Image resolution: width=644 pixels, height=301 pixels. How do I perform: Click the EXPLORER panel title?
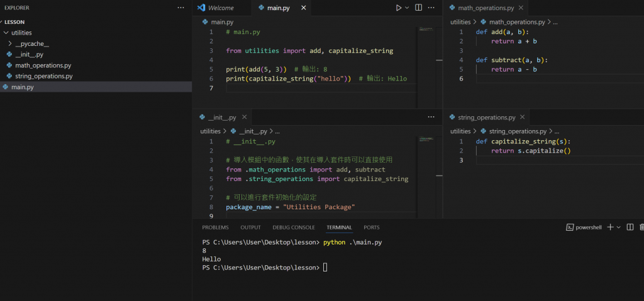17,8
